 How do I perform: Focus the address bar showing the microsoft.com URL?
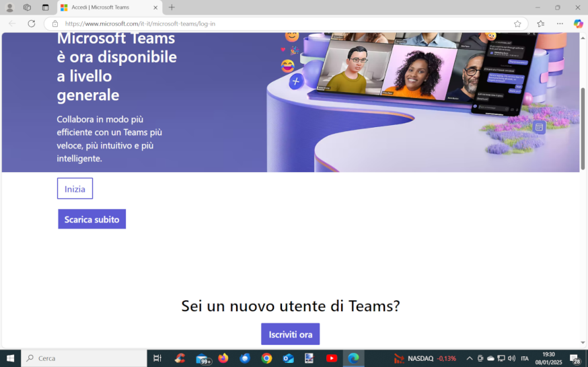[285, 24]
